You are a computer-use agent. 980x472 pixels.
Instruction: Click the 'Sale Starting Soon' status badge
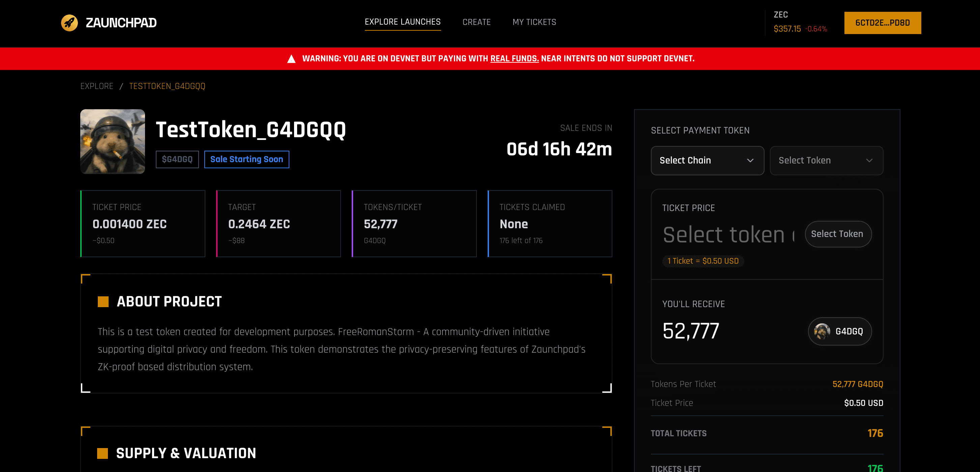pyautogui.click(x=247, y=159)
